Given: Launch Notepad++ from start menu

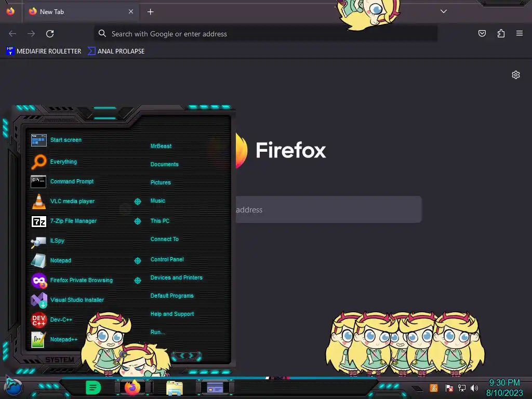Looking at the screenshot, I should [54, 340].
